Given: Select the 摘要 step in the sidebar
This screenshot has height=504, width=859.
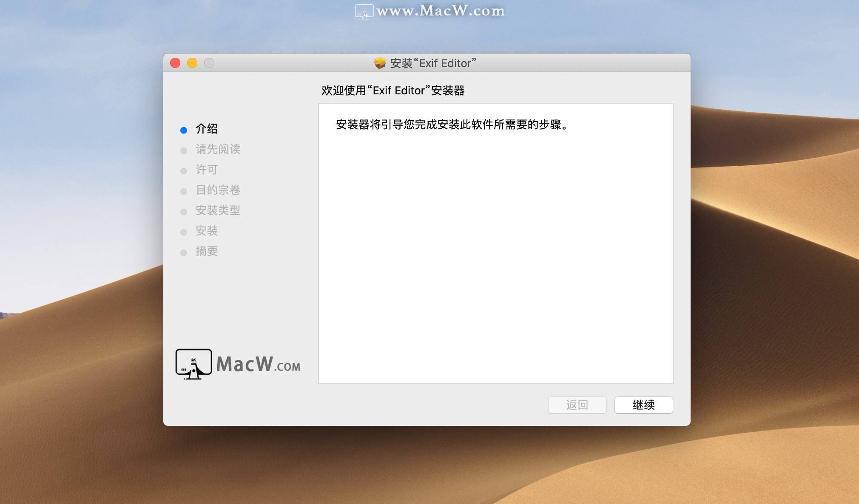Looking at the screenshot, I should (207, 251).
